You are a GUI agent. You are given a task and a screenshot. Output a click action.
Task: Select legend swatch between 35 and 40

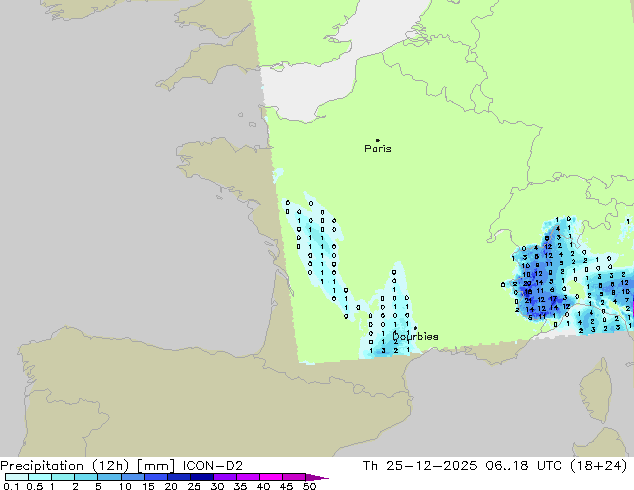tap(248, 477)
